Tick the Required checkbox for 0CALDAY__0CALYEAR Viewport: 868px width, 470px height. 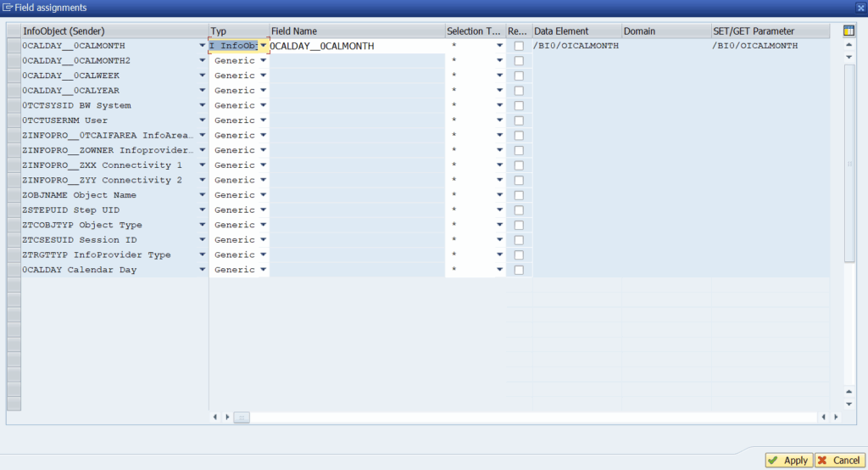point(519,91)
